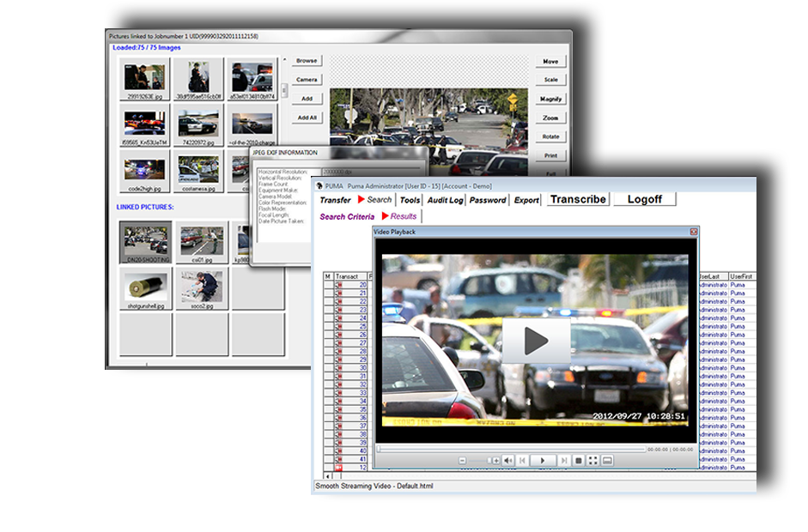
Task: Select the 74220972.jpg police car thumbnail
Action: pyautogui.click(x=198, y=125)
